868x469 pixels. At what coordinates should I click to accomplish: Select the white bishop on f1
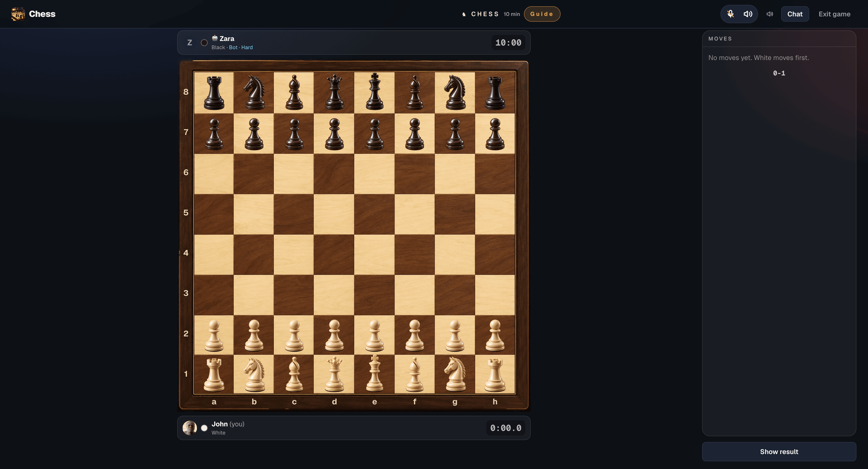(x=414, y=374)
